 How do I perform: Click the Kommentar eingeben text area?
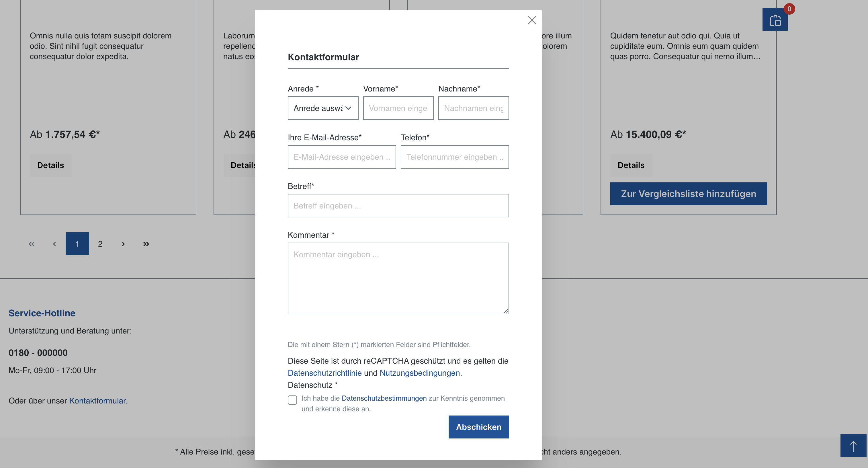tap(398, 278)
